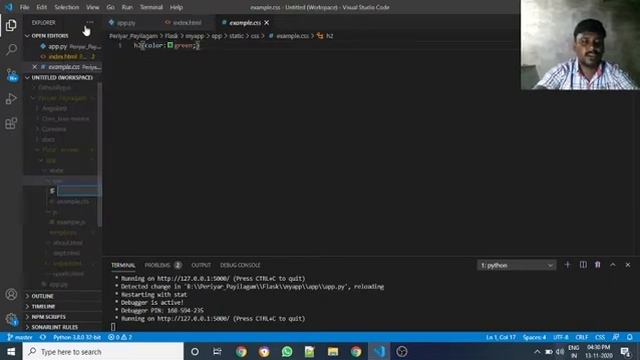This screenshot has width=640, height=360.
Task: Switch to the index.html editor tab
Action: pyautogui.click(x=188, y=22)
